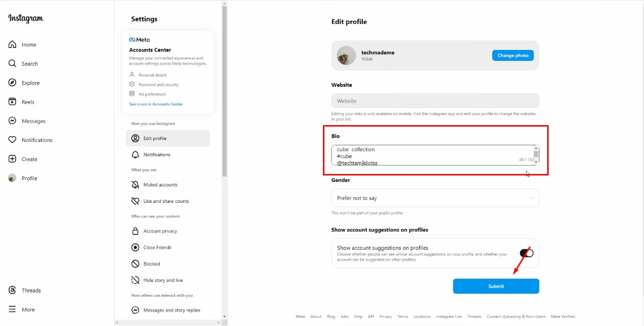Viewport: 644px width, 326px height.
Task: Open the Home feed icon
Action: pyautogui.click(x=11, y=44)
